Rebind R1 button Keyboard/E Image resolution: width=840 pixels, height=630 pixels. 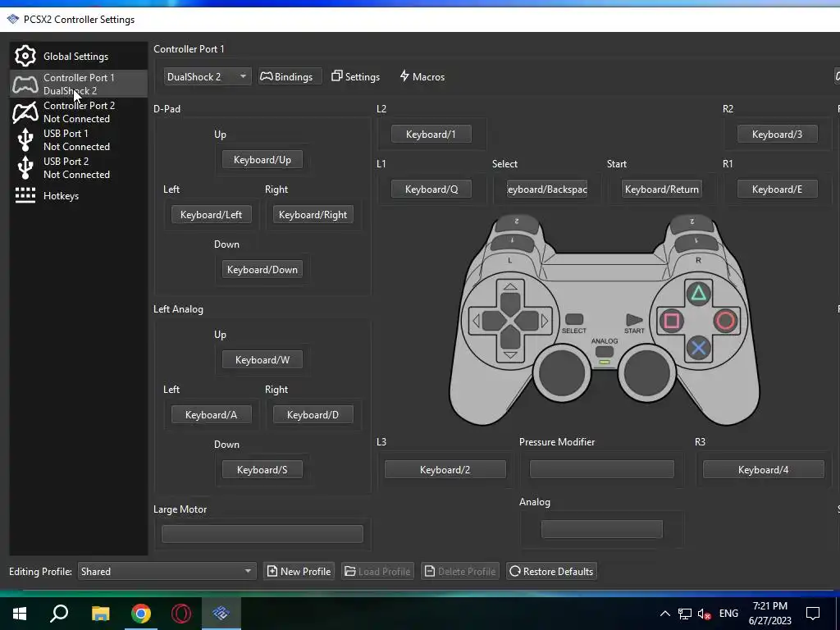click(x=778, y=189)
